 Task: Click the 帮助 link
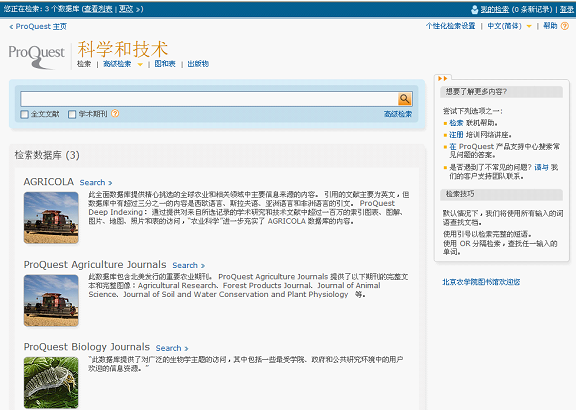[x=550, y=26]
